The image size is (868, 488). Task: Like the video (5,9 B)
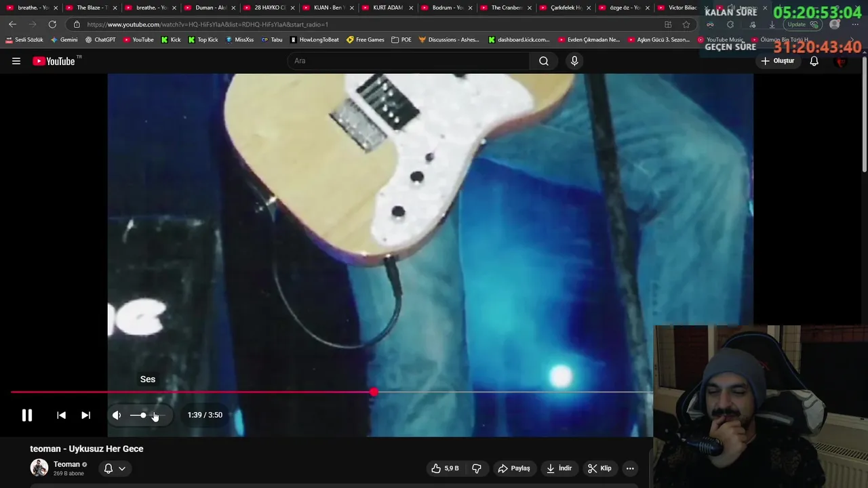(446, 468)
